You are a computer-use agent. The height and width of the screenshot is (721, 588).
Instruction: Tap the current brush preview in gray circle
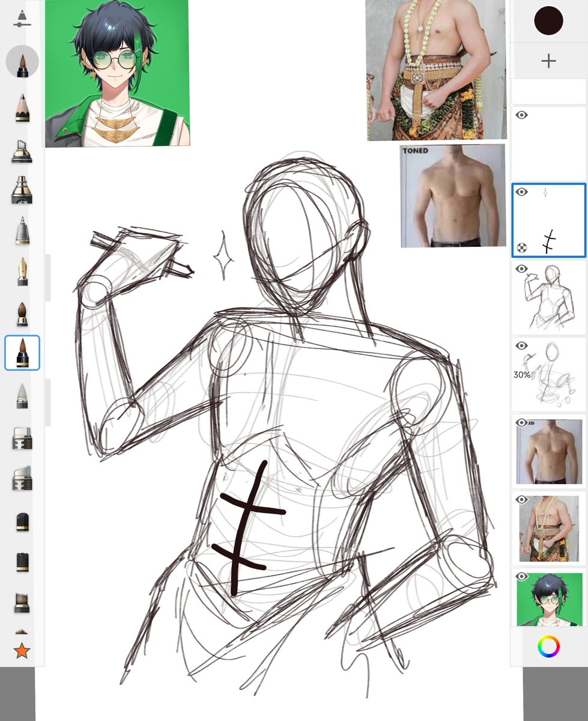click(22, 61)
